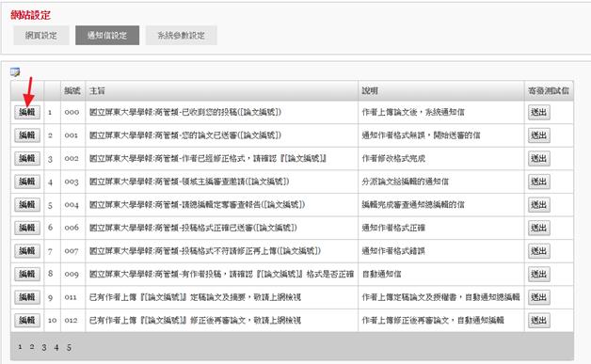The image size is (591, 364).
Task: Click the 網站設定 page heading
Action: tap(30, 15)
